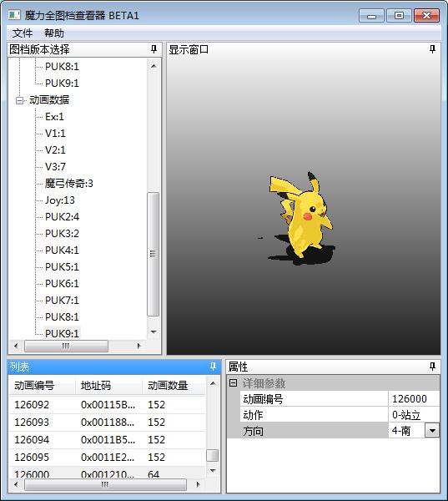Minimize the window
Image resolution: width=448 pixels, height=501 pixels.
pyautogui.click(x=371, y=16)
